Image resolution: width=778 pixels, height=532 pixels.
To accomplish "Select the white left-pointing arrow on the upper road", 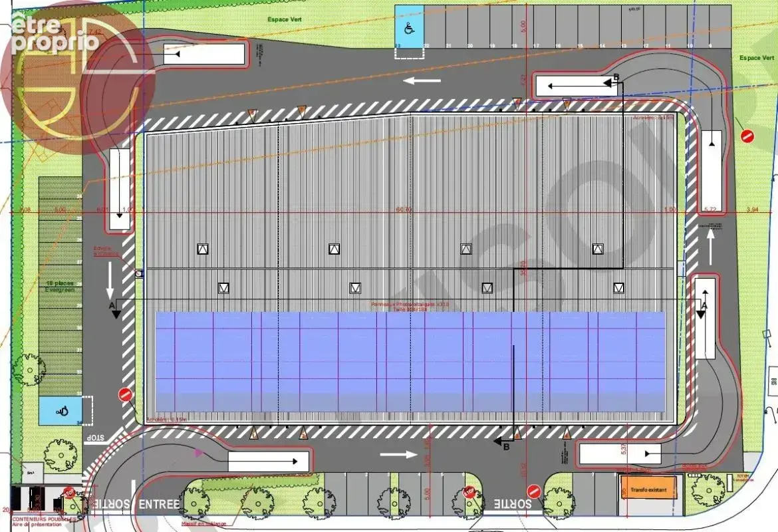I will click(x=422, y=80).
